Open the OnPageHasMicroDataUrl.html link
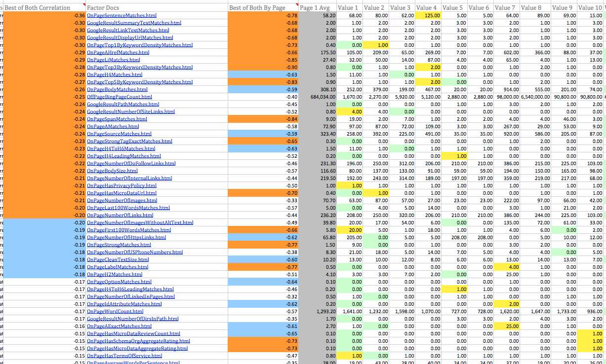The height and width of the screenshot is (364, 606). click(x=121, y=193)
